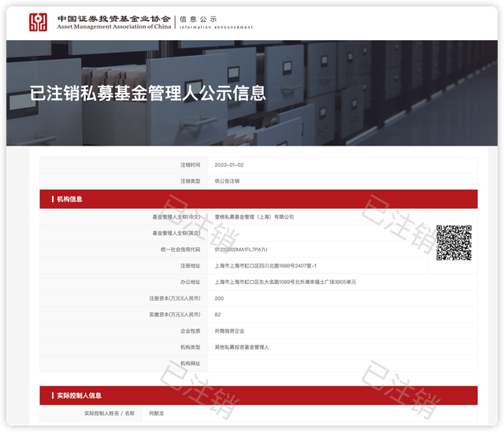504x432 pixels.
Task: Click the 依公告注销 cancellation type value
Action: (227, 181)
